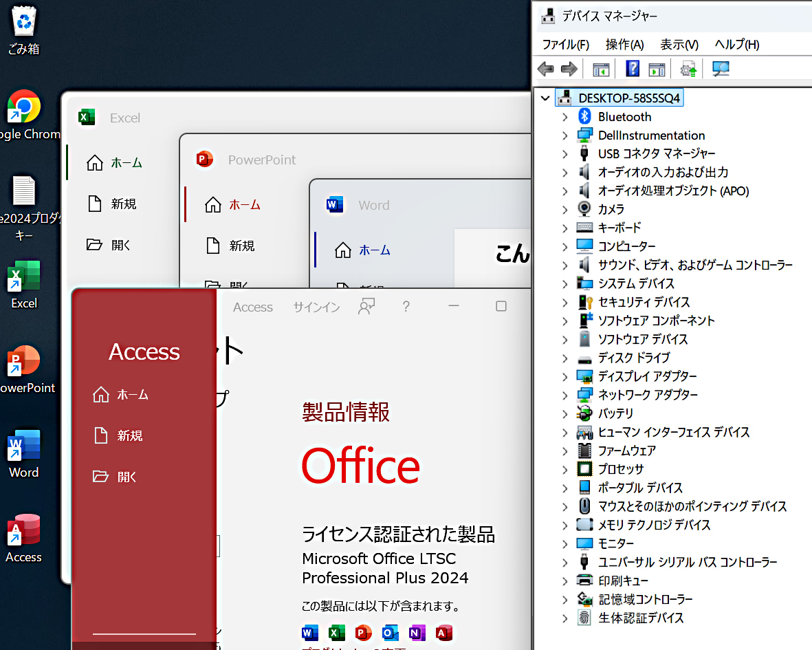Click the action pane toolbar icon in Device Manager
The height and width of the screenshot is (650, 812).
click(657, 69)
